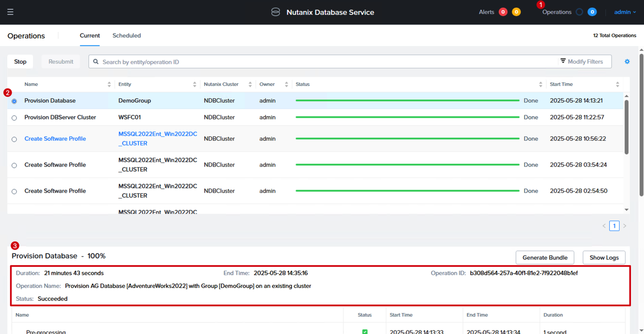Go to next page arrow
This screenshot has height=334, width=644.
(624, 226)
